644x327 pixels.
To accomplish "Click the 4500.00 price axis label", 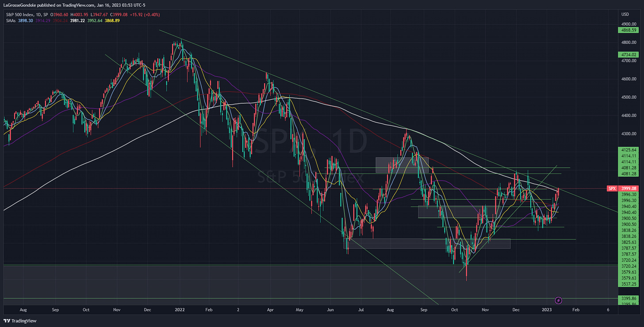I will pyautogui.click(x=629, y=97).
